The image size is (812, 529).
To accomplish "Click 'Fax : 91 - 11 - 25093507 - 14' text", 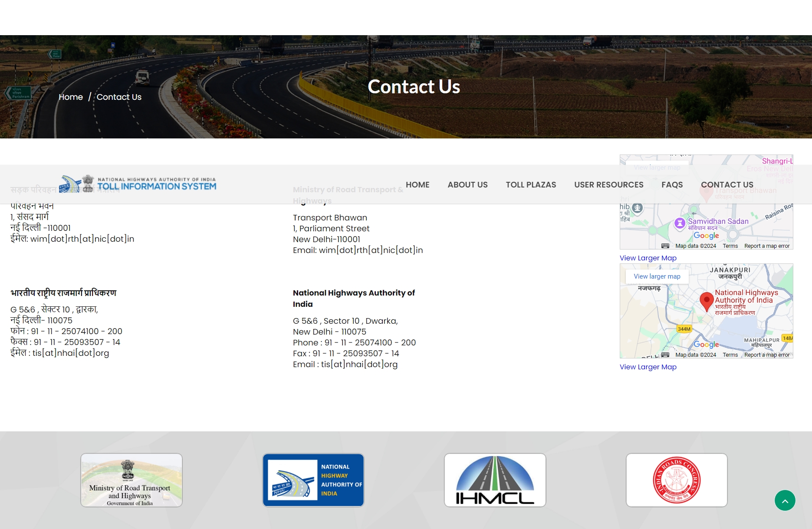I will coord(346,354).
